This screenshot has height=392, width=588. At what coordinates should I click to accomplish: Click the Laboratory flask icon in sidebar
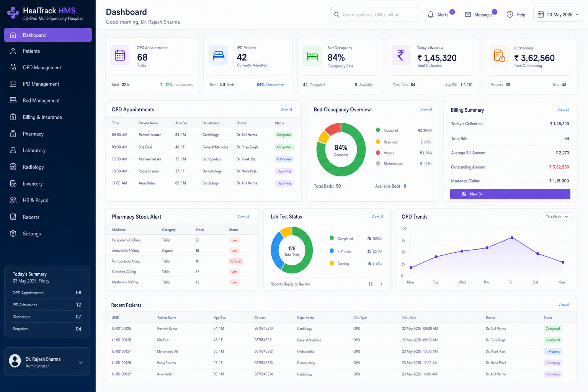[13, 150]
